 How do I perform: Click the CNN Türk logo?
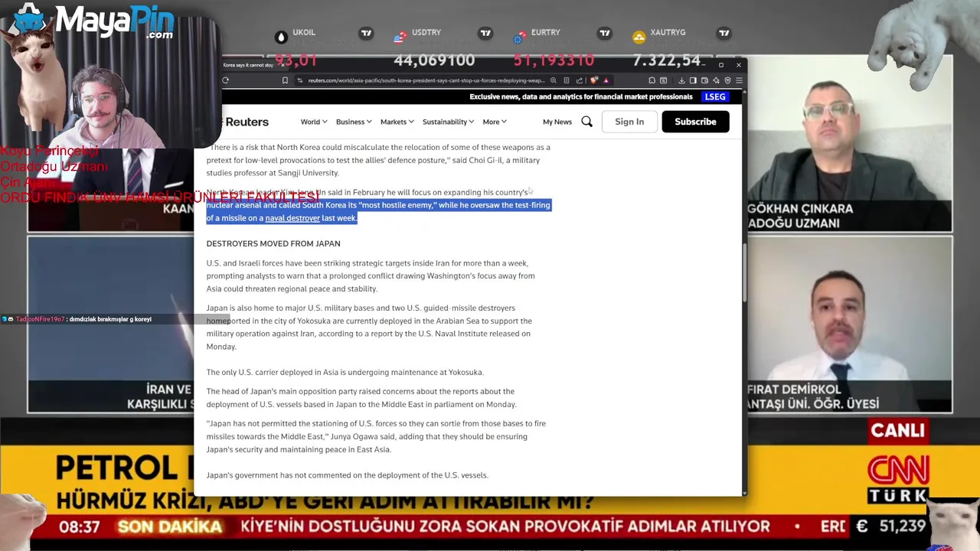click(897, 481)
